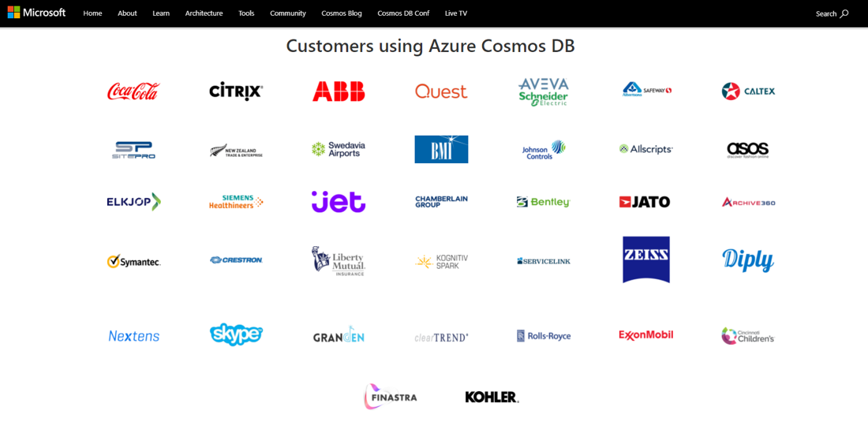Screen dimensions: 868x433
Task: Click New Zealand Trade & Enterprise logo
Action: point(237,151)
